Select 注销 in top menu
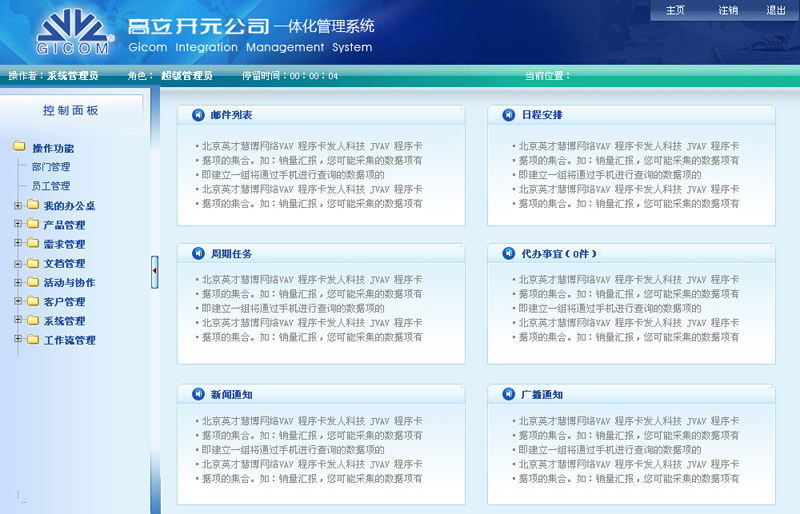This screenshot has height=514, width=800. pos(728,10)
